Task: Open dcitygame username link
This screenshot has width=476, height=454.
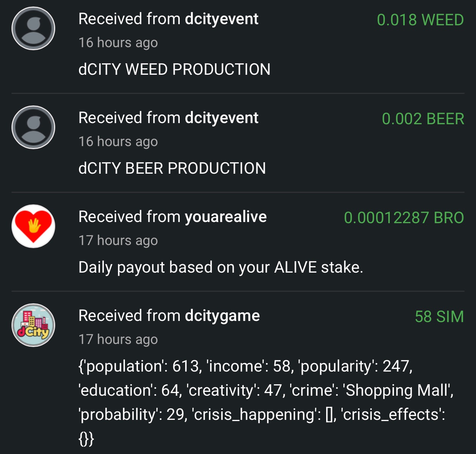Action: pyautogui.click(x=222, y=316)
